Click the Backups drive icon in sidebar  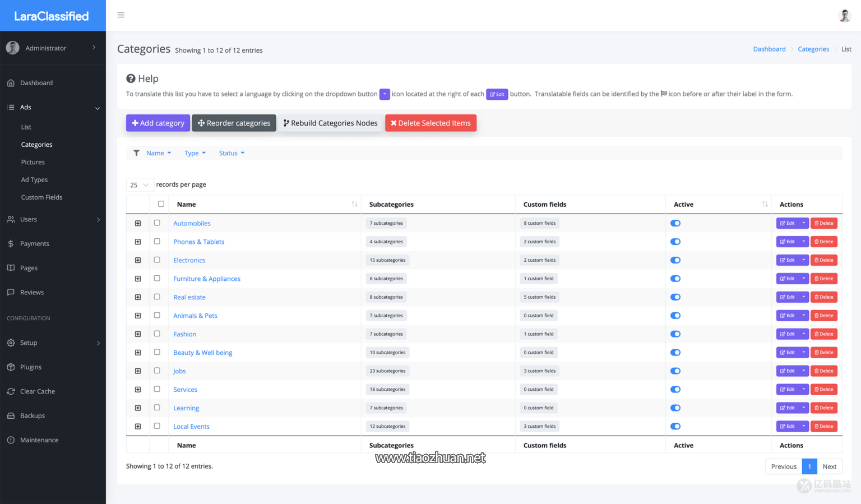[11, 416]
